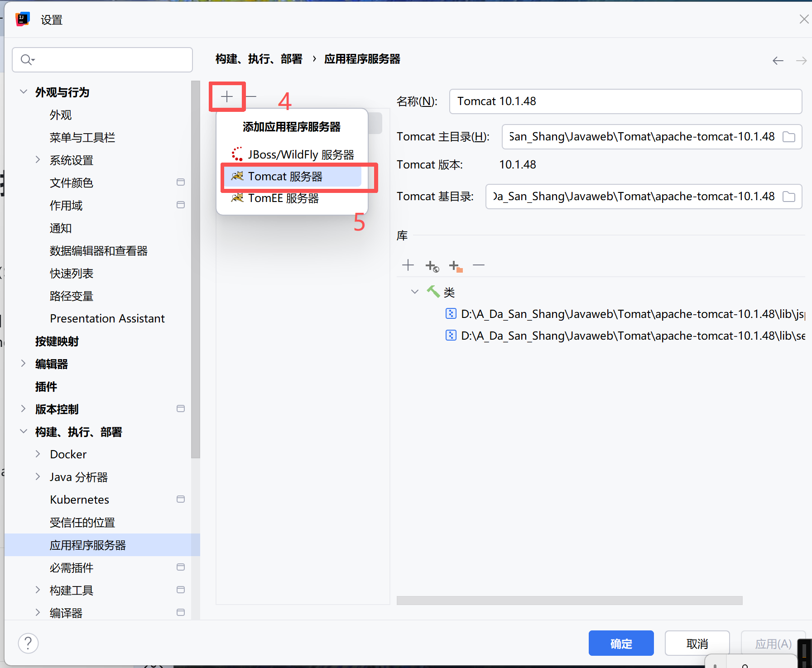This screenshot has width=812, height=668.
Task: Focus the 名称 name input field
Action: point(625,101)
